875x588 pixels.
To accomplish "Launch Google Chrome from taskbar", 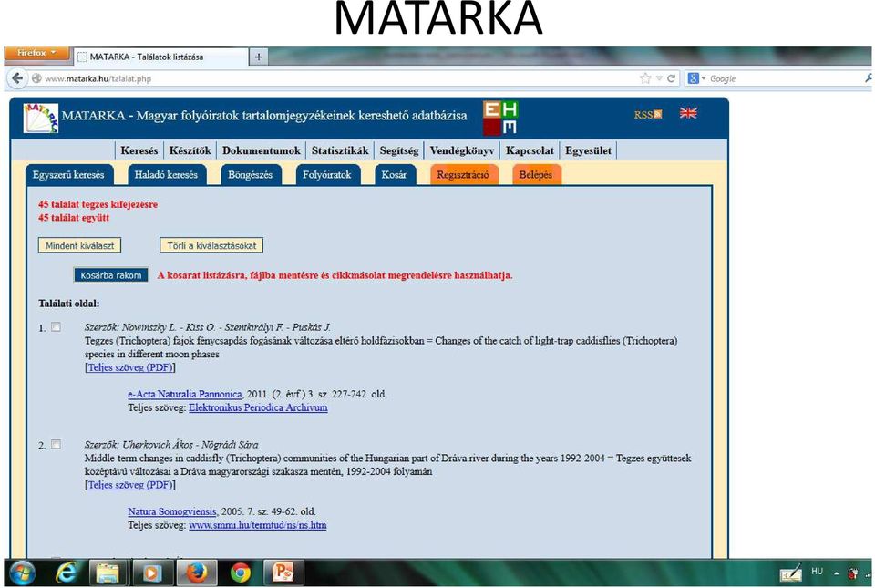I will coord(241,573).
